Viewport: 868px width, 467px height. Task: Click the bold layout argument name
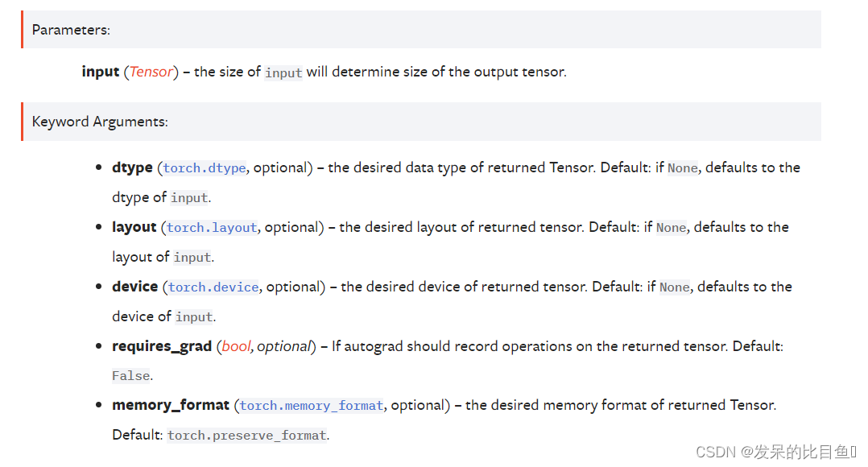tap(134, 227)
